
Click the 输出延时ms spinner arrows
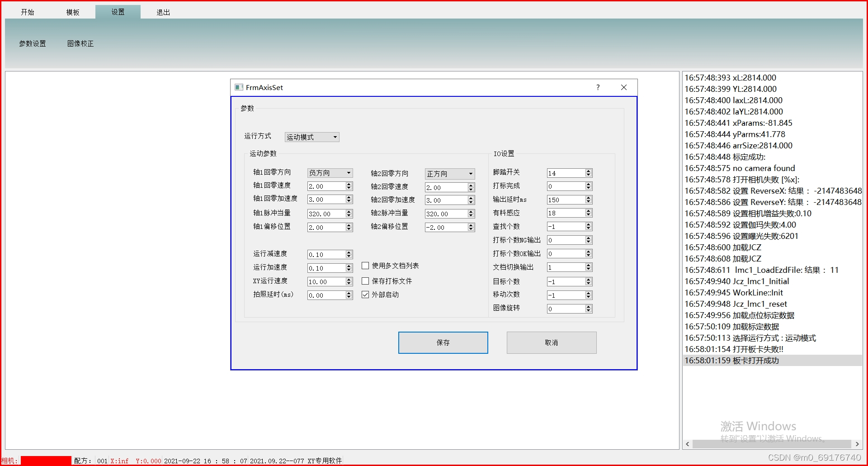tap(589, 200)
